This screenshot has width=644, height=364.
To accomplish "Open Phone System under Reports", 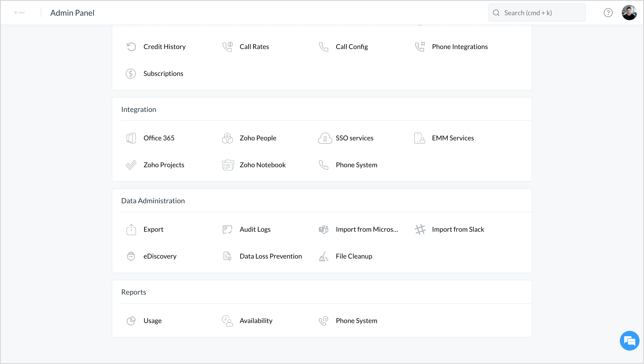I will coord(356,321).
